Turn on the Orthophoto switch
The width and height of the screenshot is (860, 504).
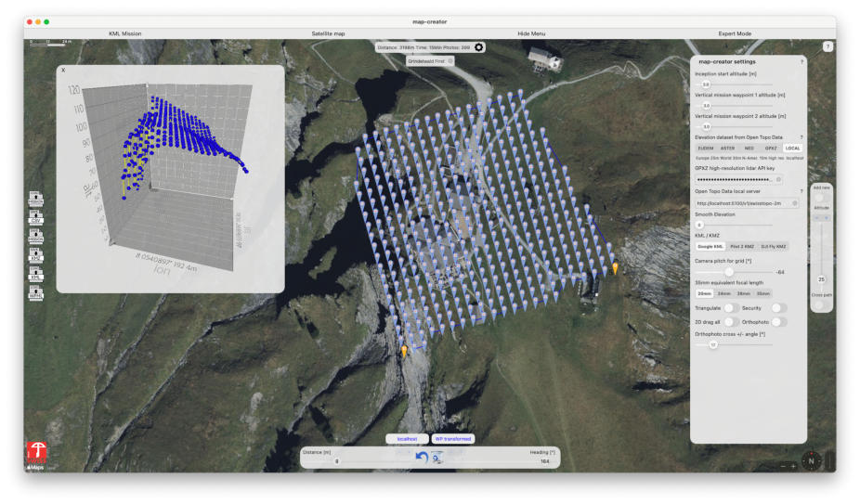[778, 322]
